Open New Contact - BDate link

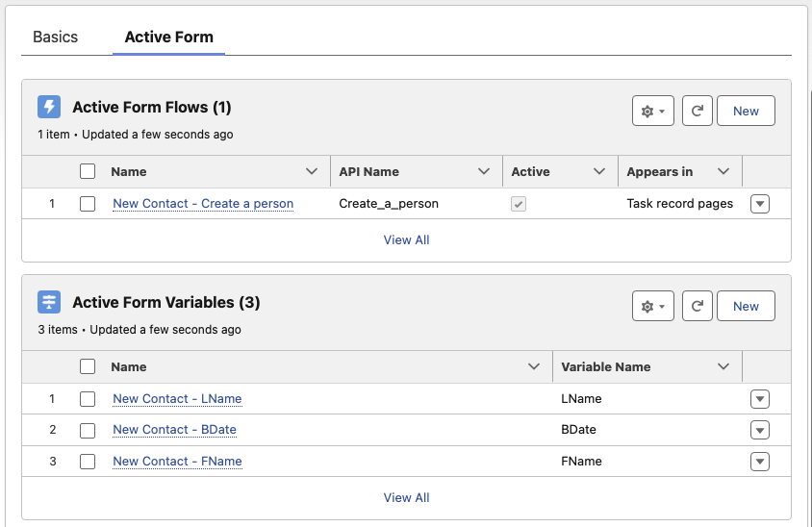coord(174,430)
